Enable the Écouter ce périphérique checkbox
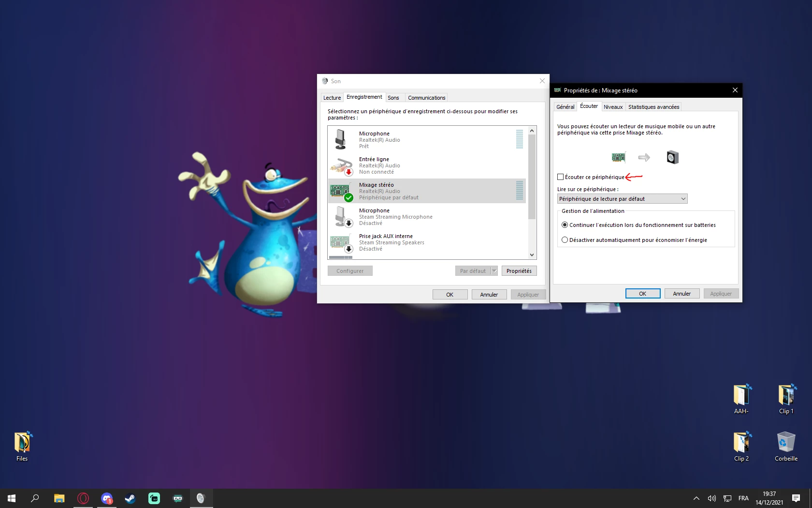Image resolution: width=812 pixels, height=508 pixels. point(561,177)
